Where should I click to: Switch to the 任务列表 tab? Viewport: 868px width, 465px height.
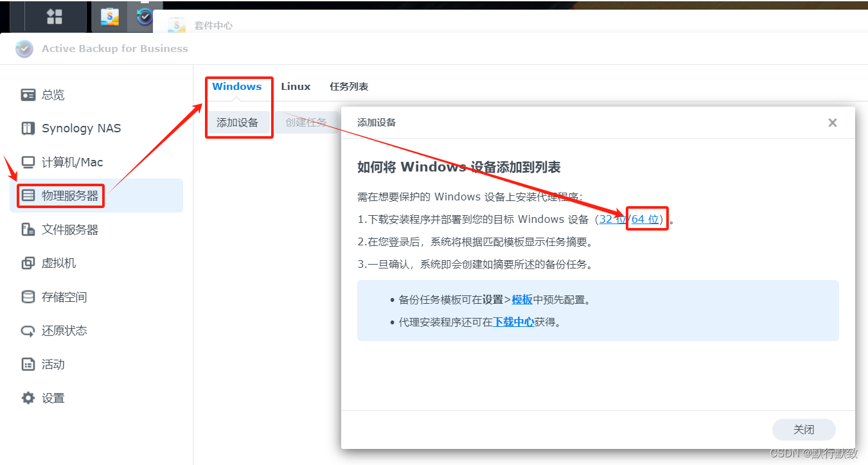pyautogui.click(x=349, y=87)
